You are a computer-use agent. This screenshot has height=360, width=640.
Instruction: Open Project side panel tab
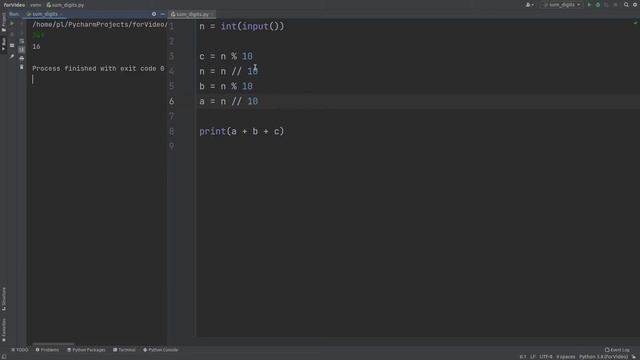point(4,22)
